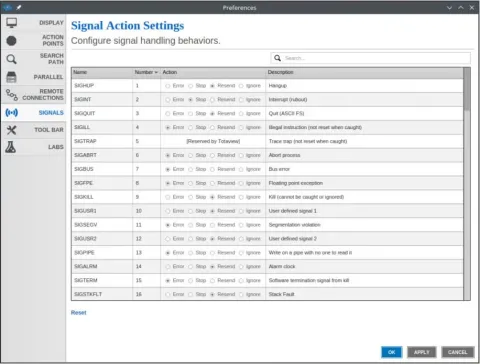This screenshot has width=480, height=364.
Task: Set SIGKILL action to Error
Action: [168, 197]
